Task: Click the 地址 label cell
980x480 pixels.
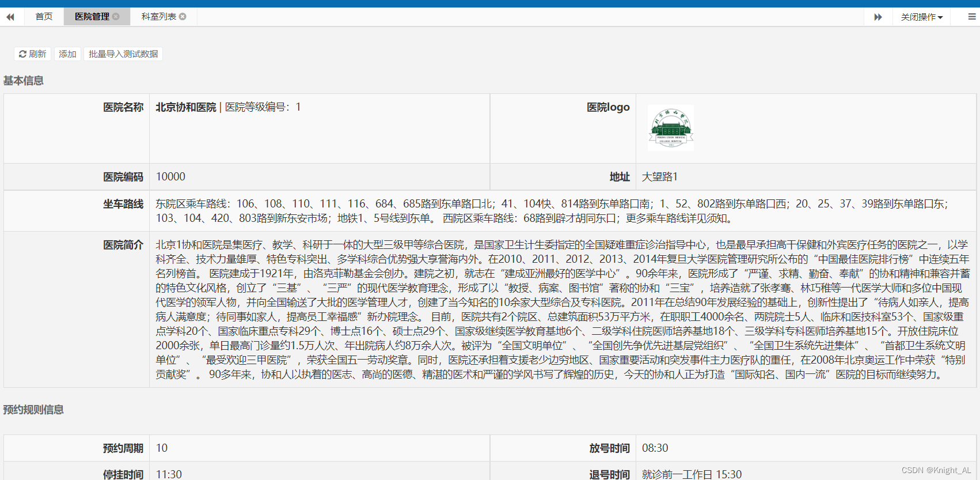Action: (563, 177)
